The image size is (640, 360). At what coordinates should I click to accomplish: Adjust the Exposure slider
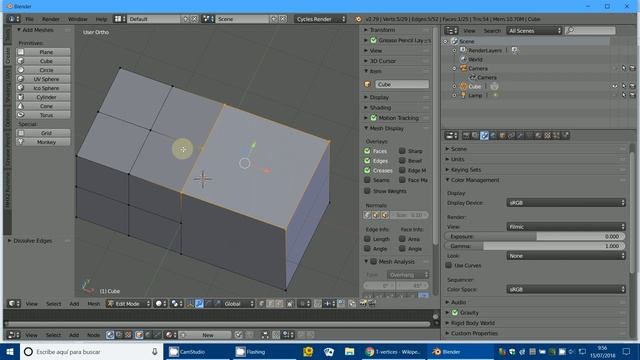click(535, 236)
